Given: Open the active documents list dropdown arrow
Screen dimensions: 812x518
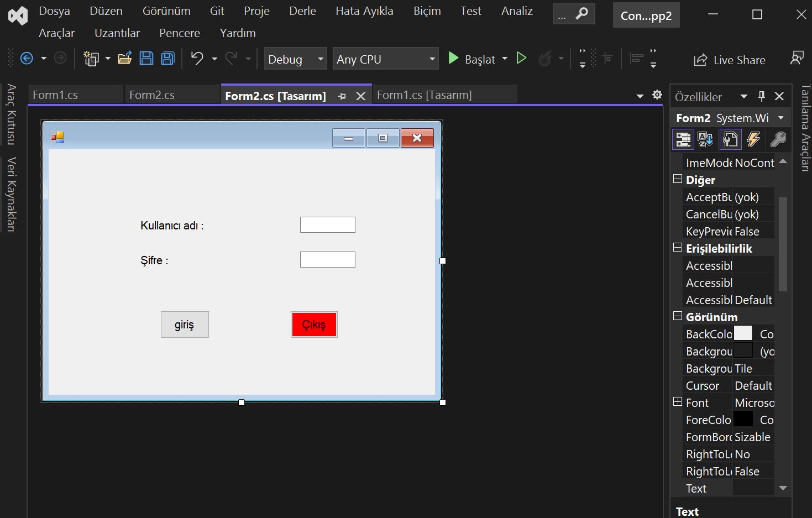Looking at the screenshot, I should [x=640, y=96].
